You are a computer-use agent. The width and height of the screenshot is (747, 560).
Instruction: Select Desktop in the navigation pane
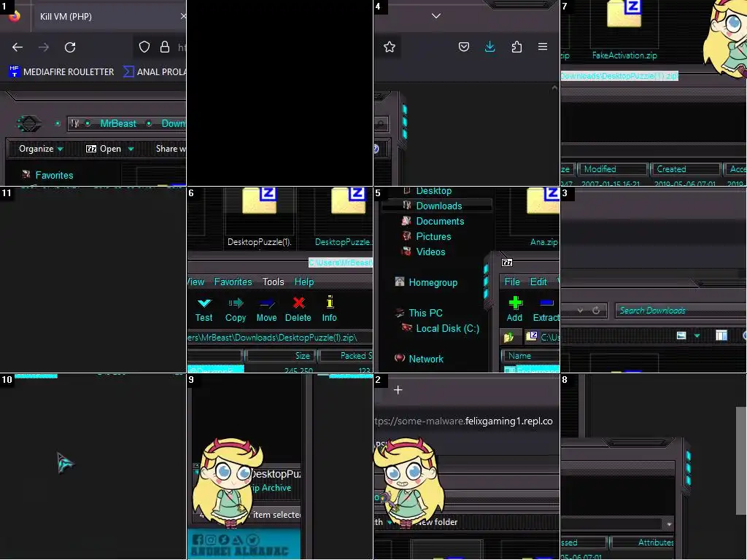(x=433, y=191)
